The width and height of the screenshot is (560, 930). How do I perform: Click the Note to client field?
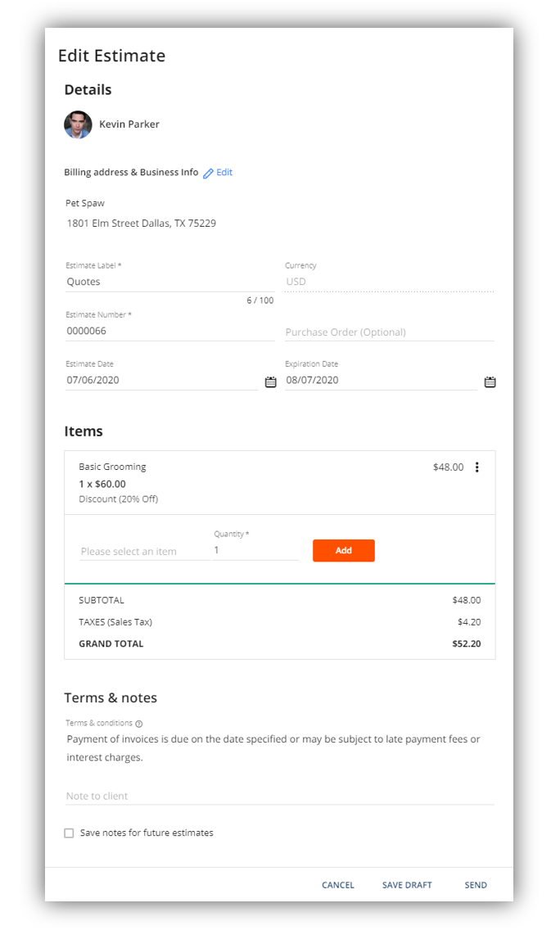tap(279, 796)
